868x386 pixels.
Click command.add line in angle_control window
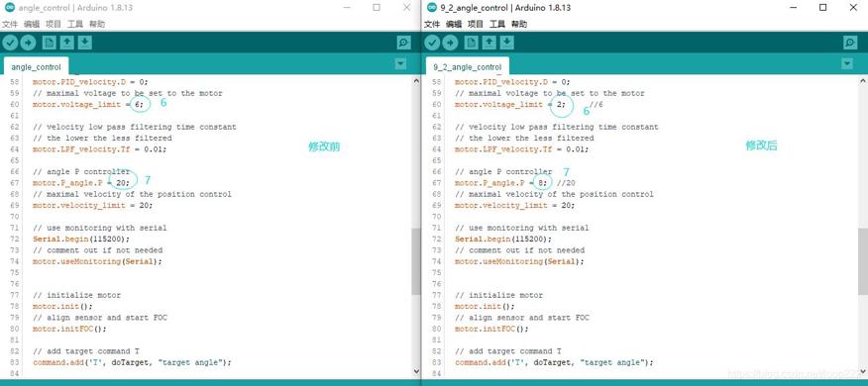pos(132,363)
